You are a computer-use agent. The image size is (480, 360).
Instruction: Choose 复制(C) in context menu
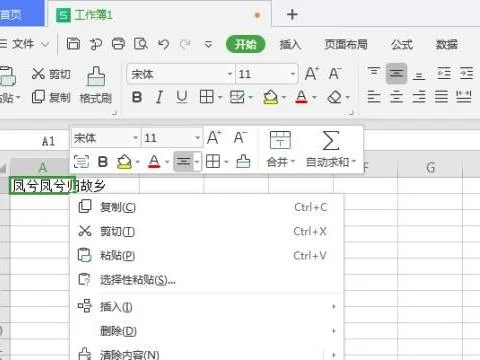pos(207,207)
